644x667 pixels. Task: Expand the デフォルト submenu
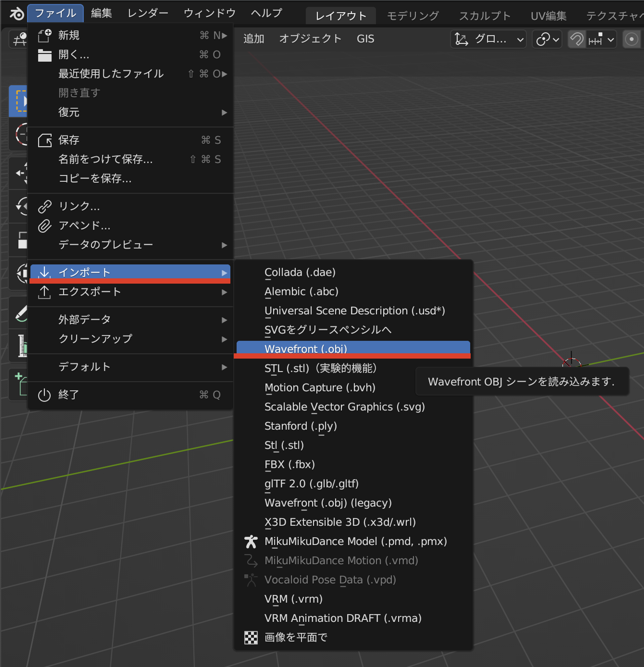pos(130,367)
